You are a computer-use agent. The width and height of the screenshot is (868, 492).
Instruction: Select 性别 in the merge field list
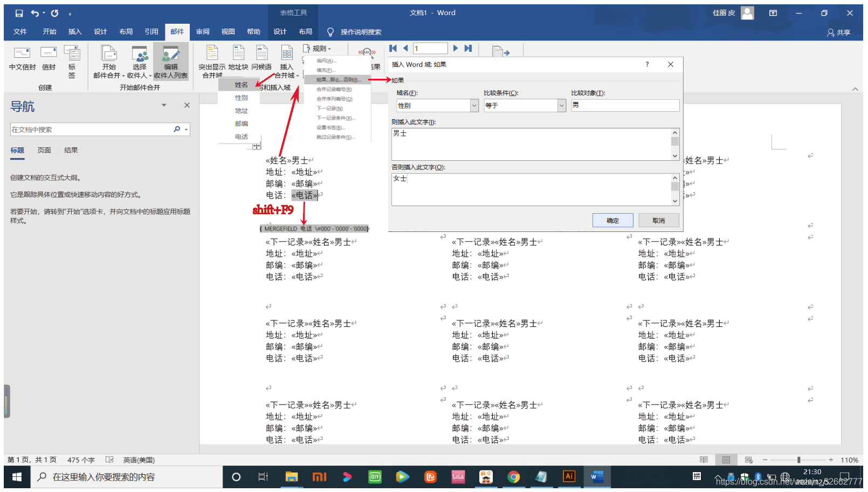click(241, 98)
